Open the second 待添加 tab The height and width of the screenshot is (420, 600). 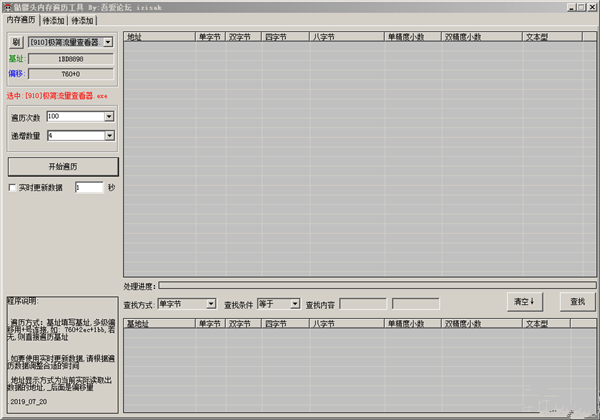pyautogui.click(x=82, y=21)
